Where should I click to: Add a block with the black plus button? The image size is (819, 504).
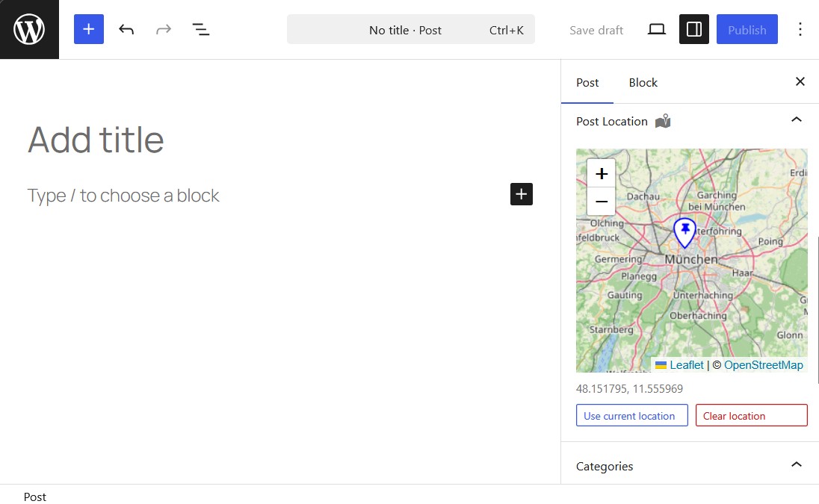pyautogui.click(x=522, y=194)
